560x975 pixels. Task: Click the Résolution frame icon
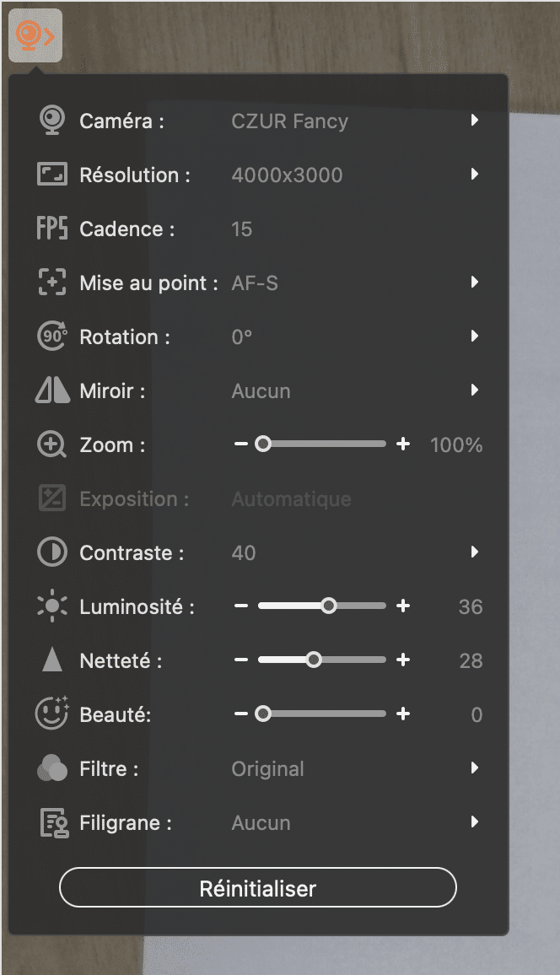[52, 175]
